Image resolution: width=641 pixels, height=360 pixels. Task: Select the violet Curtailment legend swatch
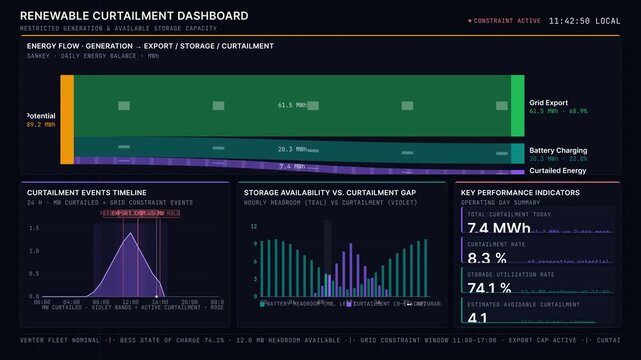coord(349,304)
